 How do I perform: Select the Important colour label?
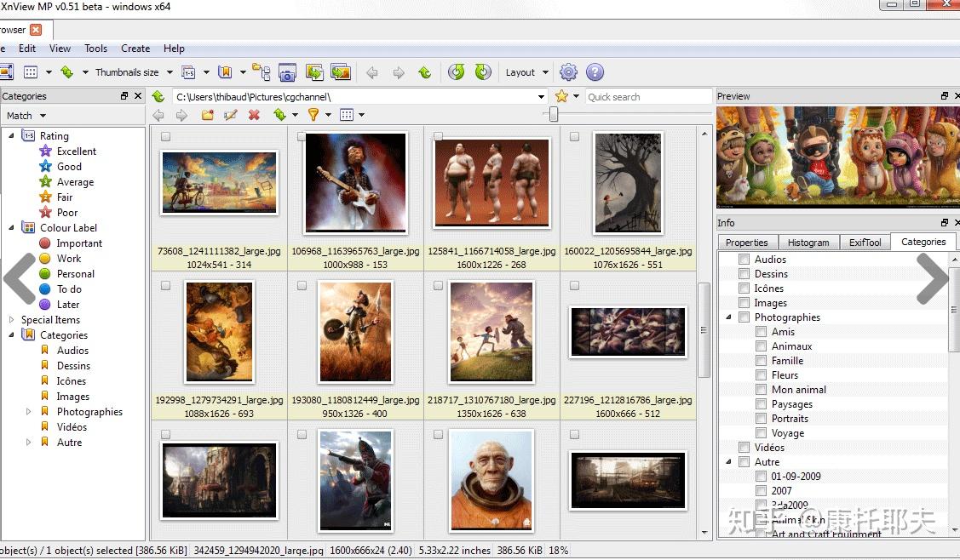pyautogui.click(x=79, y=243)
